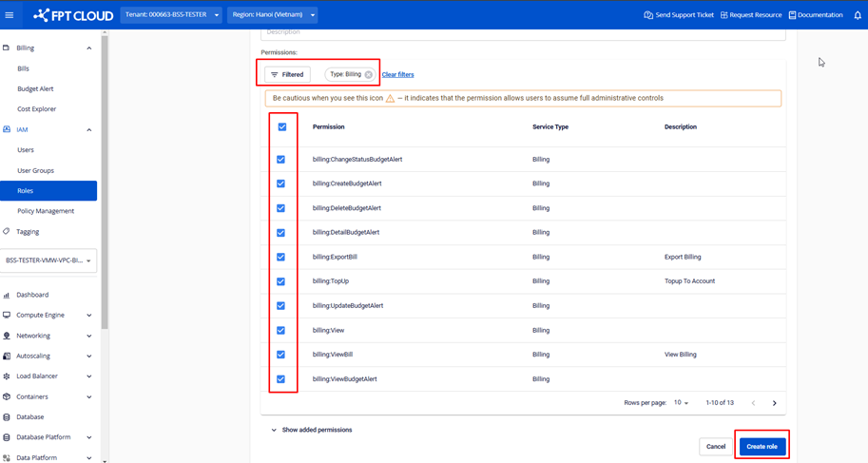Image resolution: width=868 pixels, height=463 pixels.
Task: Click the Send Support Ticket icon
Action: tap(648, 15)
